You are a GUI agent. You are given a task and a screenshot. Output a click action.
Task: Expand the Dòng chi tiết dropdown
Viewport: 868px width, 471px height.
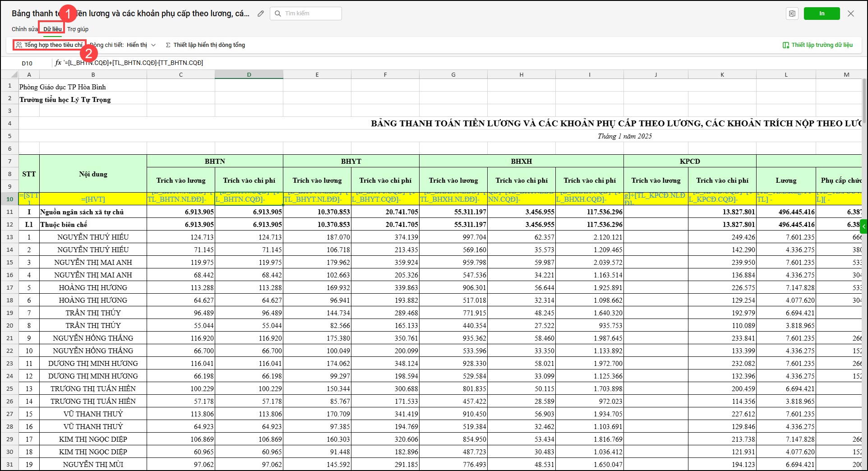(x=153, y=45)
